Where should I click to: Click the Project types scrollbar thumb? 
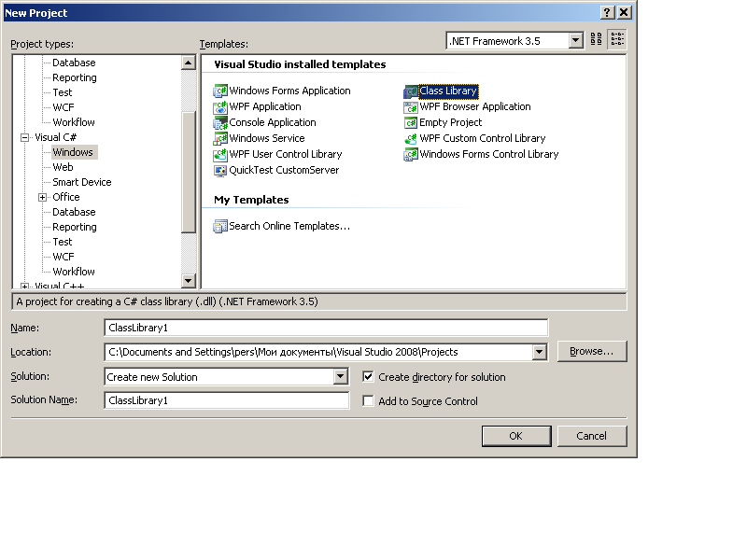tap(189, 173)
